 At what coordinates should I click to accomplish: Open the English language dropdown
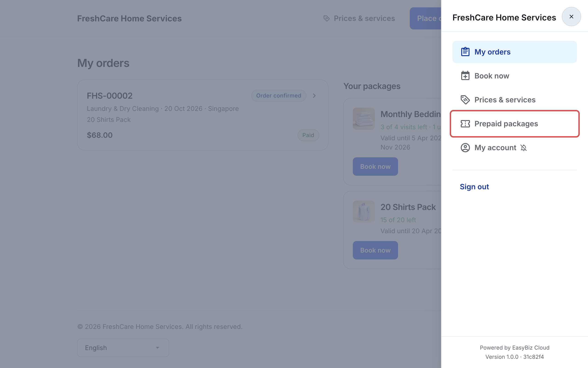pos(123,348)
